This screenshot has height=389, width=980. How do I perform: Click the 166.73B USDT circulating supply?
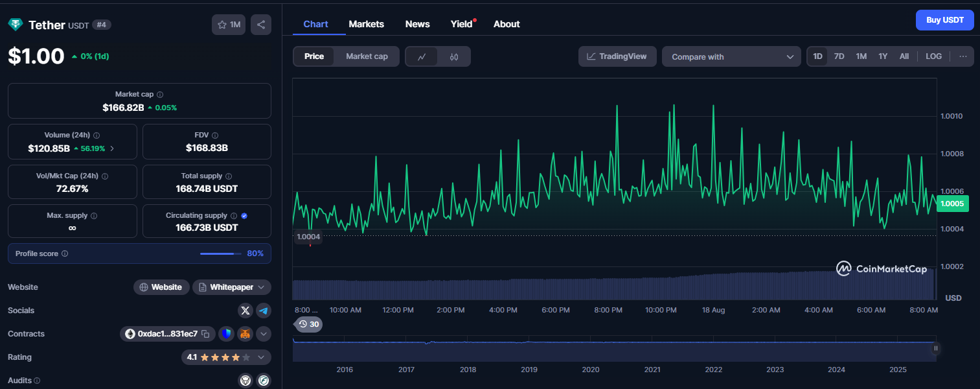pos(207,228)
